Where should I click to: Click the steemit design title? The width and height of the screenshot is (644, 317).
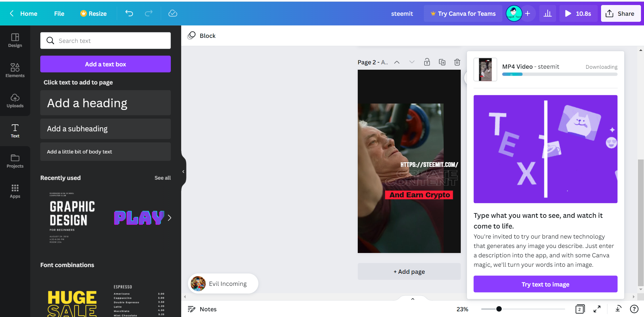click(x=402, y=14)
